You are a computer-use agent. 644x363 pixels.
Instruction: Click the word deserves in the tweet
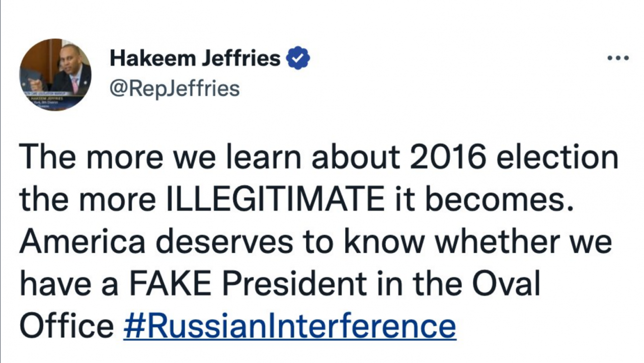tap(223, 242)
